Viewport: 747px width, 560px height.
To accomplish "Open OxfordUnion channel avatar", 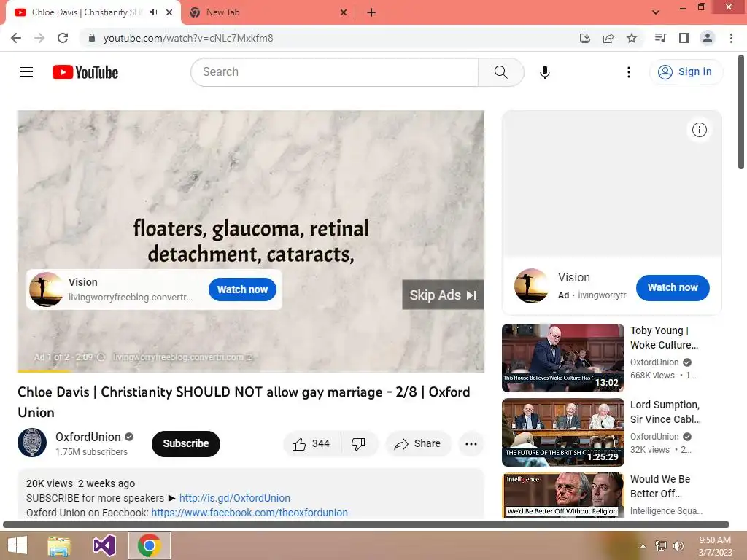I will pos(32,443).
